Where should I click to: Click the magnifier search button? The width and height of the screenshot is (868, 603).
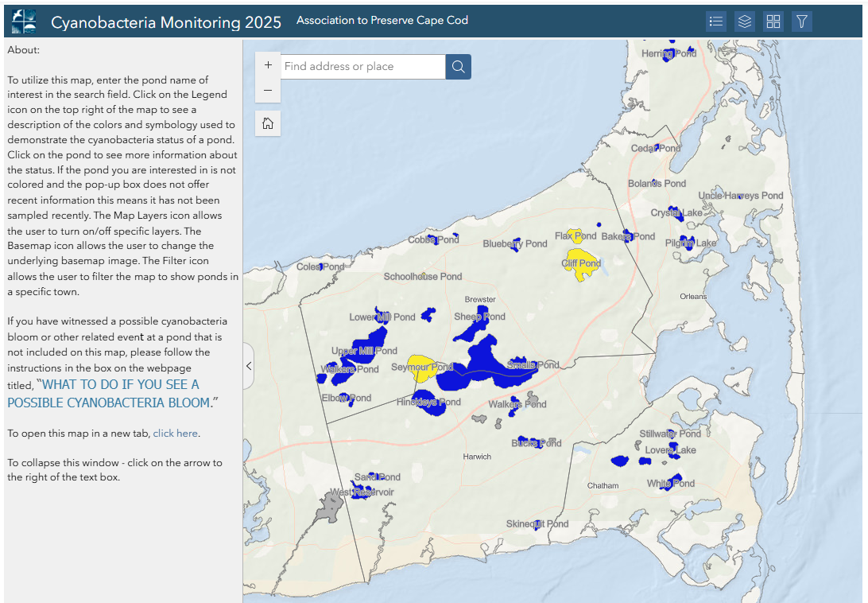[x=459, y=67]
